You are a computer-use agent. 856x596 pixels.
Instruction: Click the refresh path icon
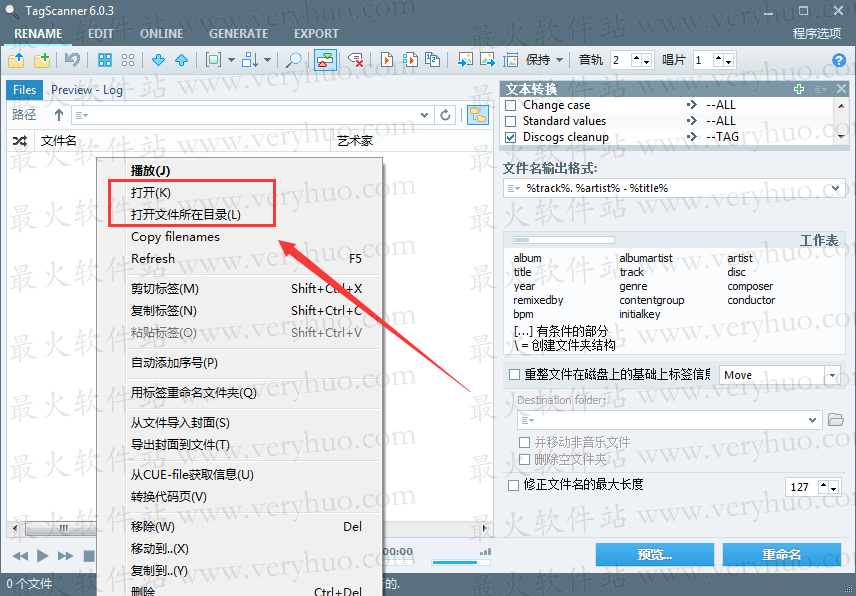pyautogui.click(x=445, y=115)
